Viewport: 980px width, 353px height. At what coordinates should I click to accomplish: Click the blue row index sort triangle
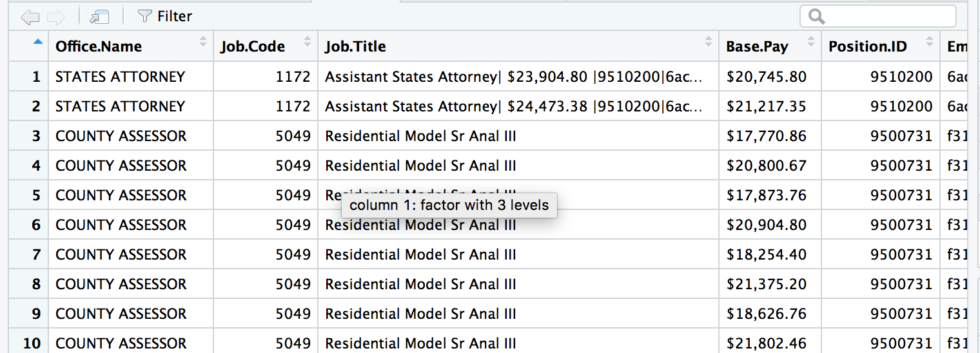[x=37, y=42]
